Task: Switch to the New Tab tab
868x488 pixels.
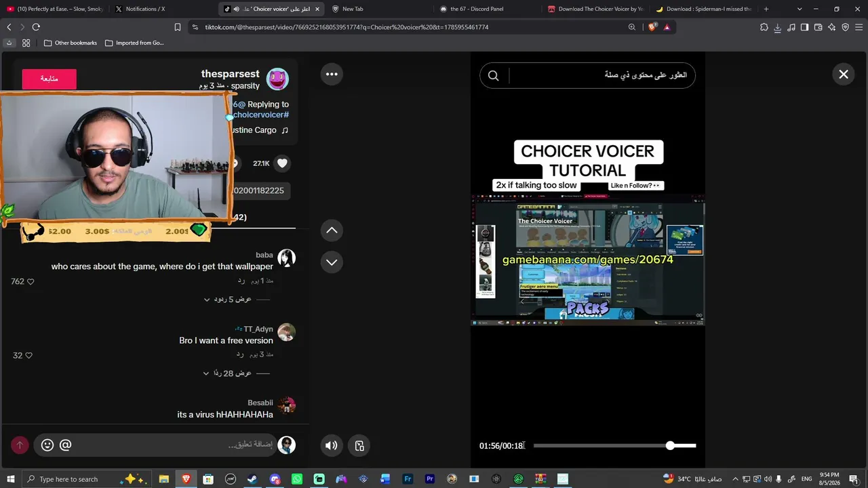Action: (x=380, y=9)
